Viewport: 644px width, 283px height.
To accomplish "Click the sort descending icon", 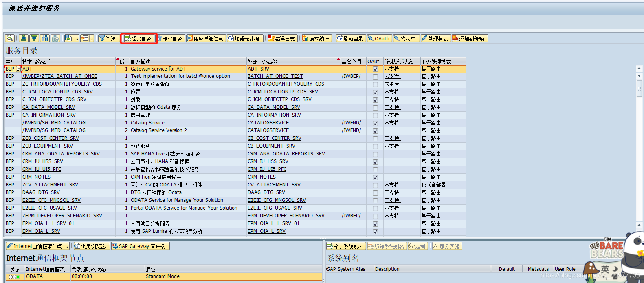I will click(x=34, y=38).
